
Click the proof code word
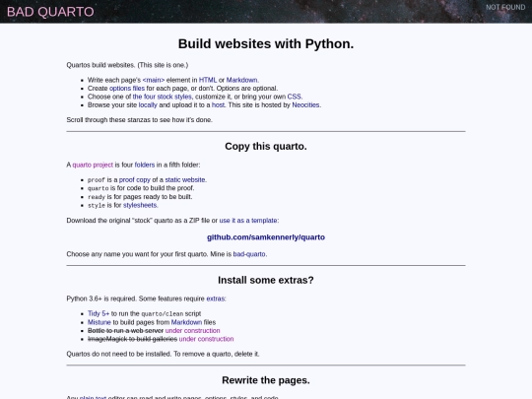97,180
